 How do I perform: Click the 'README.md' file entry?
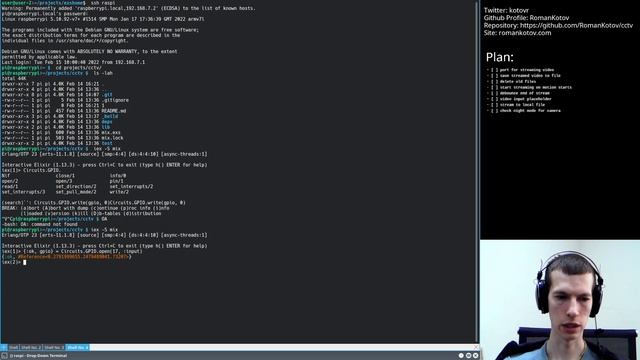point(114,111)
